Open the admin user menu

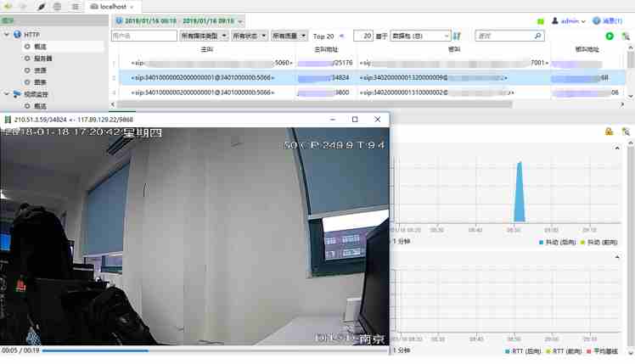pyautogui.click(x=573, y=21)
